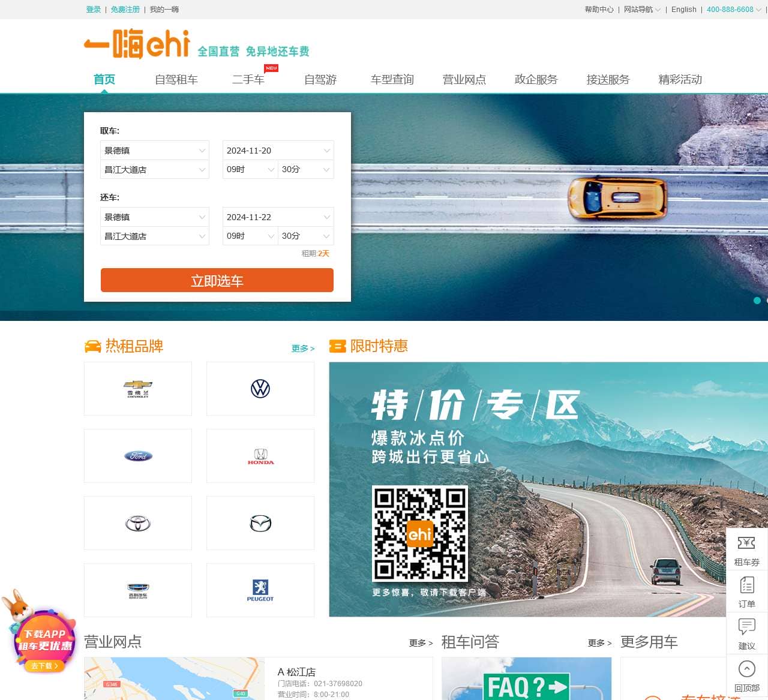Open the return hour 09时 dropdown

pos(250,236)
